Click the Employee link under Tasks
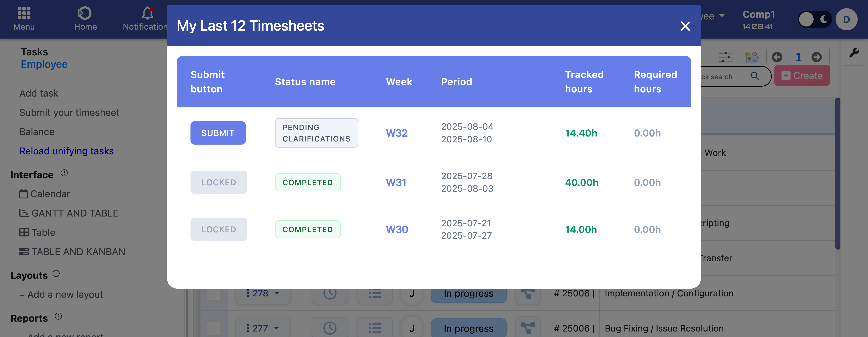868x337 pixels. (44, 64)
